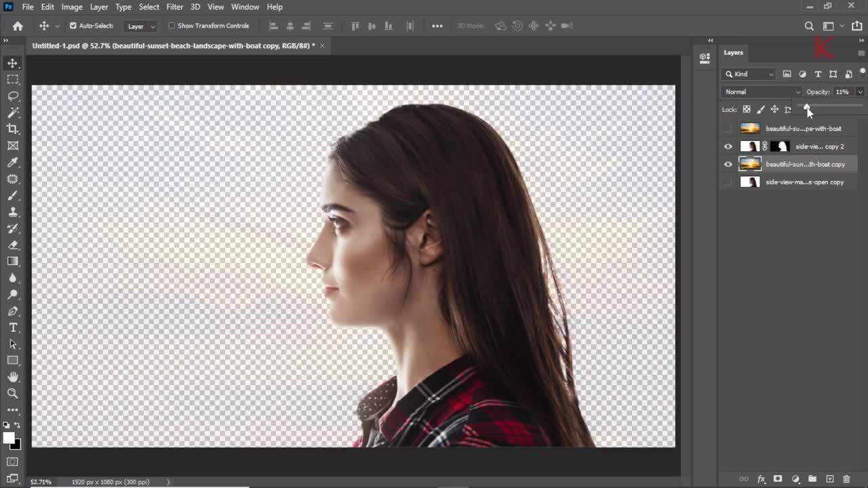868x488 pixels.
Task: Toggle the layer filter on/off switch
Action: [863, 71]
